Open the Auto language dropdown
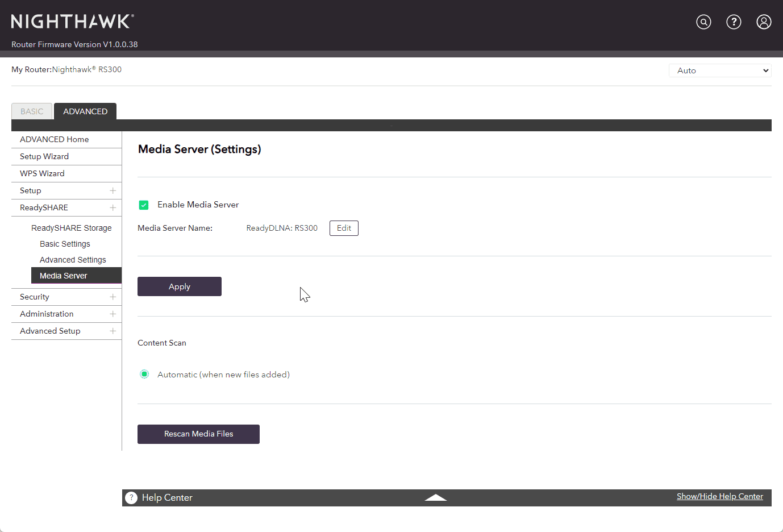Screen dimensions: 783x532 (720, 70)
